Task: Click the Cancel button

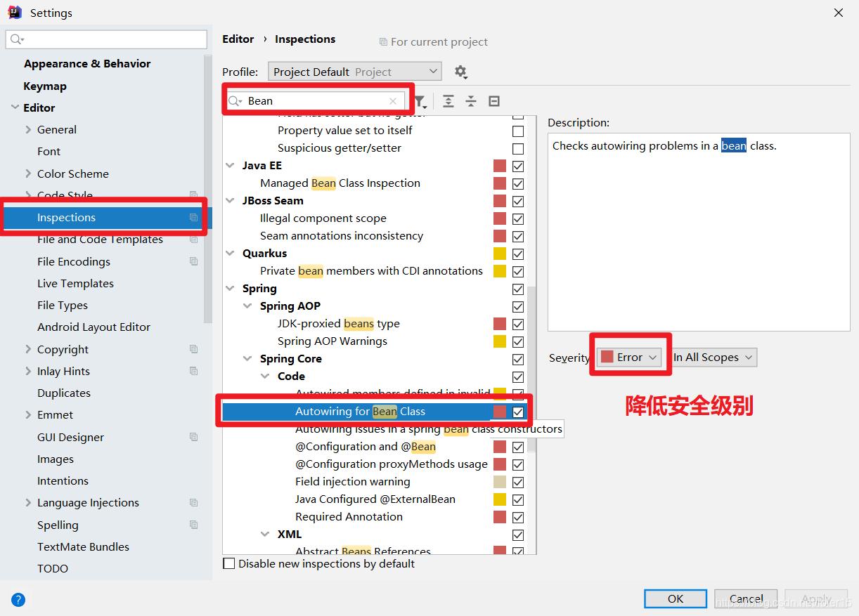Action: coord(745,598)
